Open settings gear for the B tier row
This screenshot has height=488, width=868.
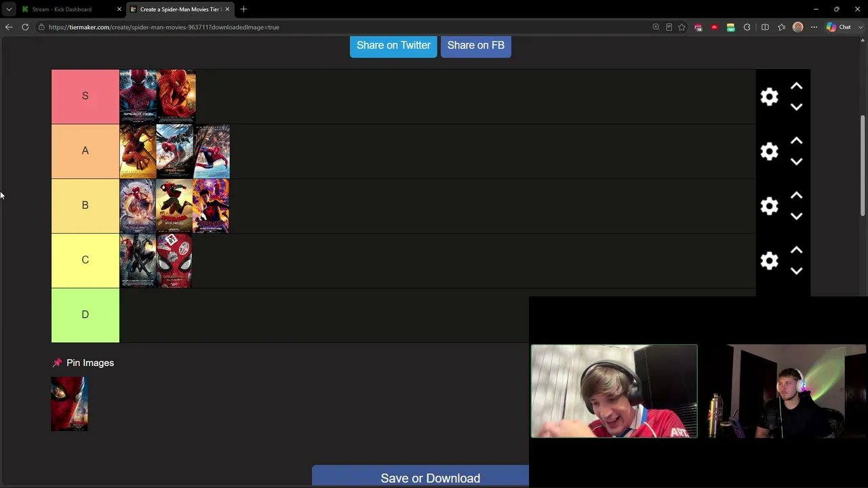click(x=769, y=206)
